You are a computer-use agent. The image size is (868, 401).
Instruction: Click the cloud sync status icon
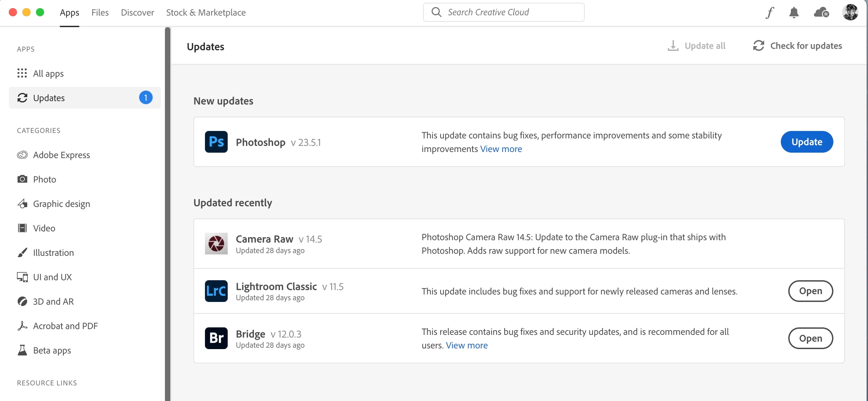pyautogui.click(x=821, y=13)
